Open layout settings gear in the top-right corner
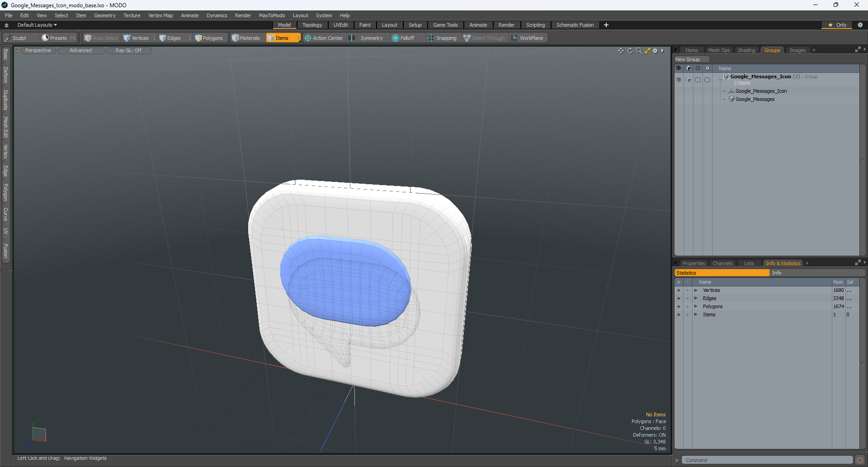The image size is (868, 467). (860, 25)
